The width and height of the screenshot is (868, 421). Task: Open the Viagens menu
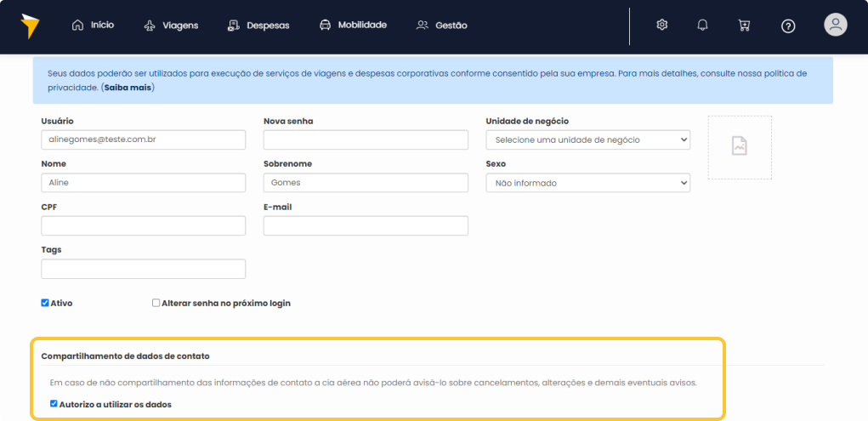click(171, 26)
